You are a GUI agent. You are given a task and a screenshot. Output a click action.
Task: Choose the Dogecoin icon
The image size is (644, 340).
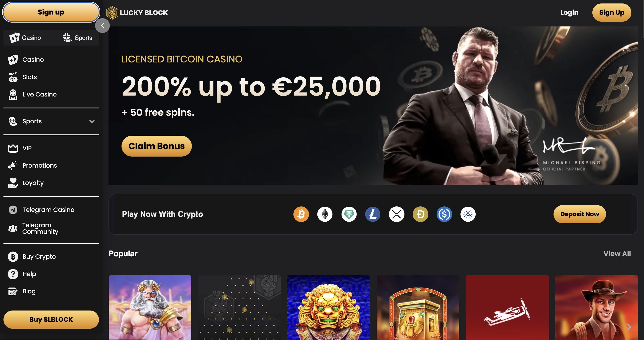pos(420,214)
